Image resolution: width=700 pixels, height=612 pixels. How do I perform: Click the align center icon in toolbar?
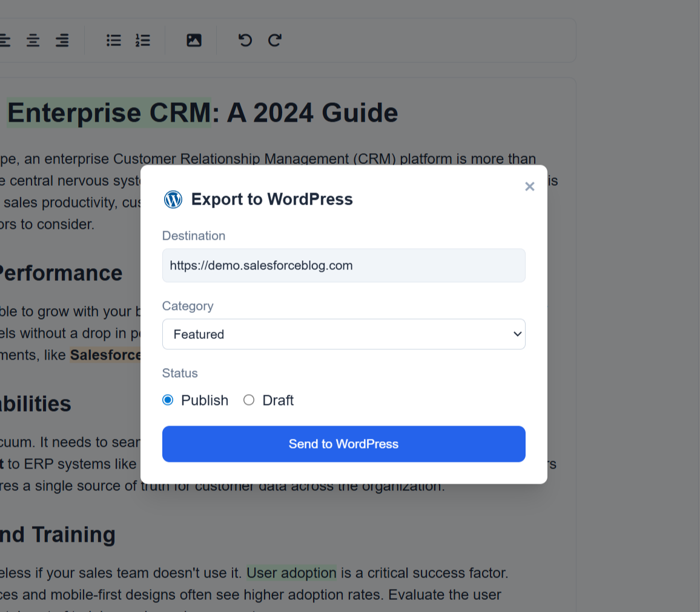[33, 40]
